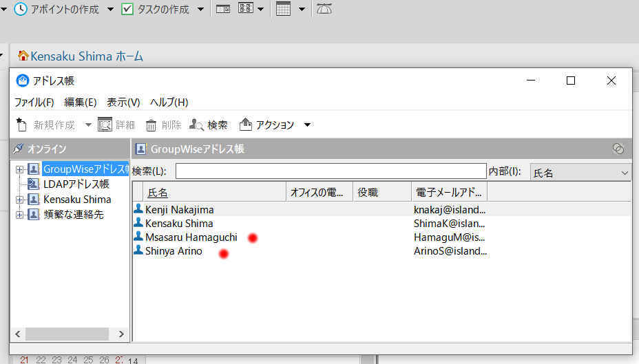Expand the 頻繁な連絡先 tree node
The width and height of the screenshot is (639, 364).
(x=19, y=215)
